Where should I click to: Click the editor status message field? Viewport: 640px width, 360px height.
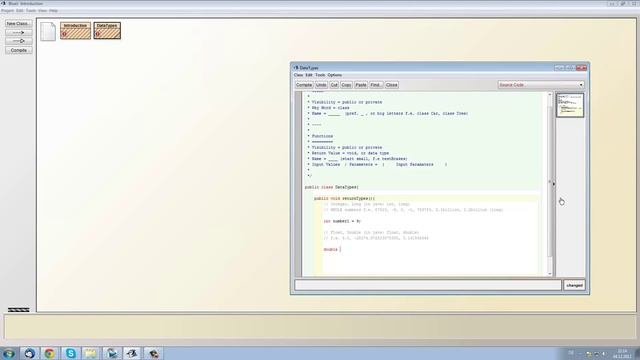pyautogui.click(x=428, y=285)
